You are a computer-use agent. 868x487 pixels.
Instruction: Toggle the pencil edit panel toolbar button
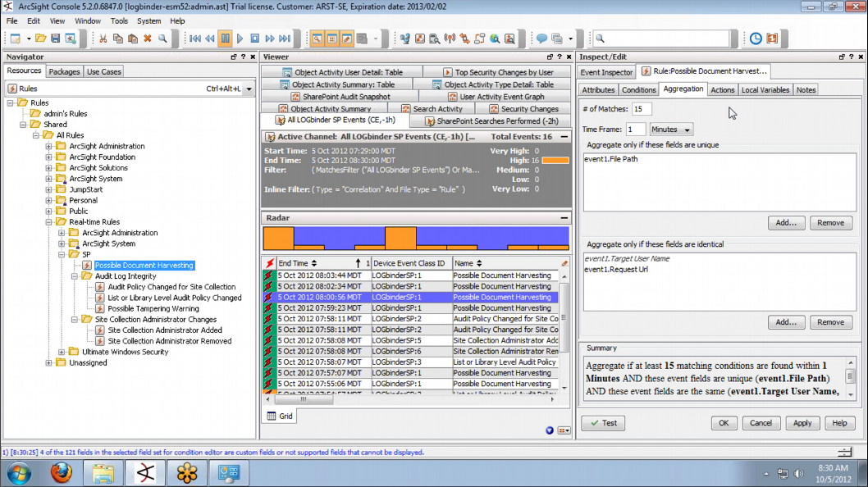[346, 39]
